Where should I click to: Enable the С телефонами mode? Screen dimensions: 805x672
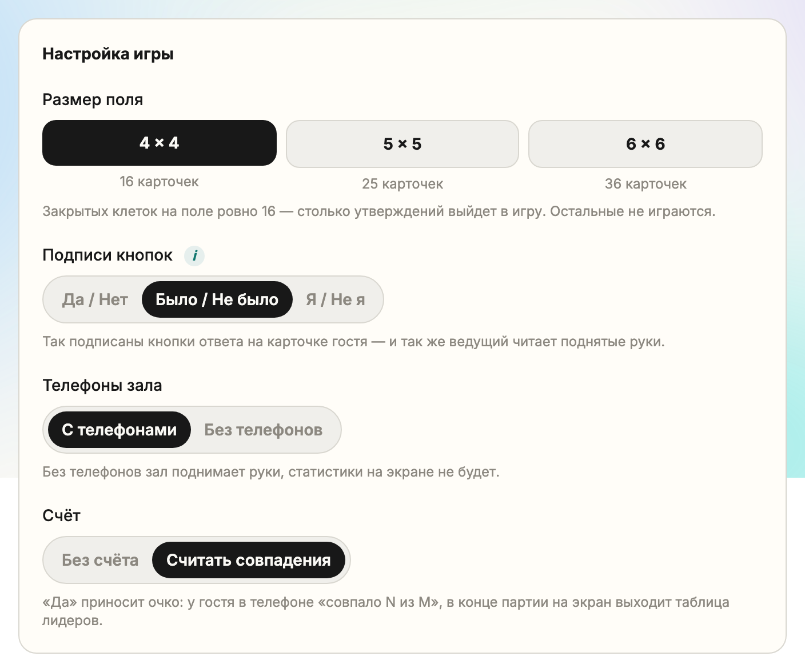119,430
